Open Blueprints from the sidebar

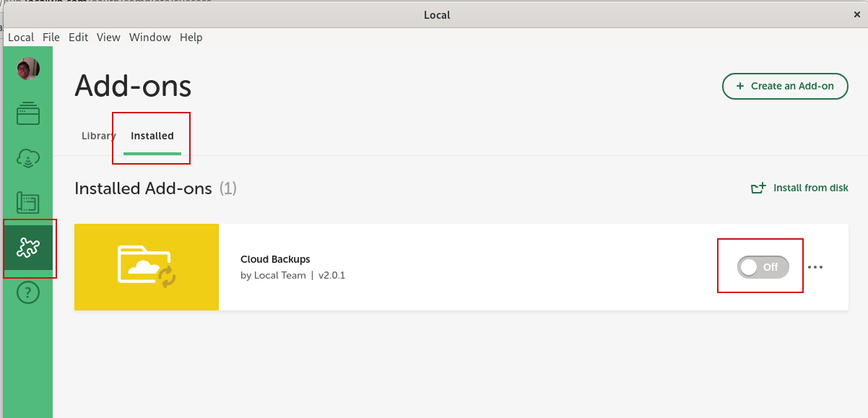coord(28,203)
